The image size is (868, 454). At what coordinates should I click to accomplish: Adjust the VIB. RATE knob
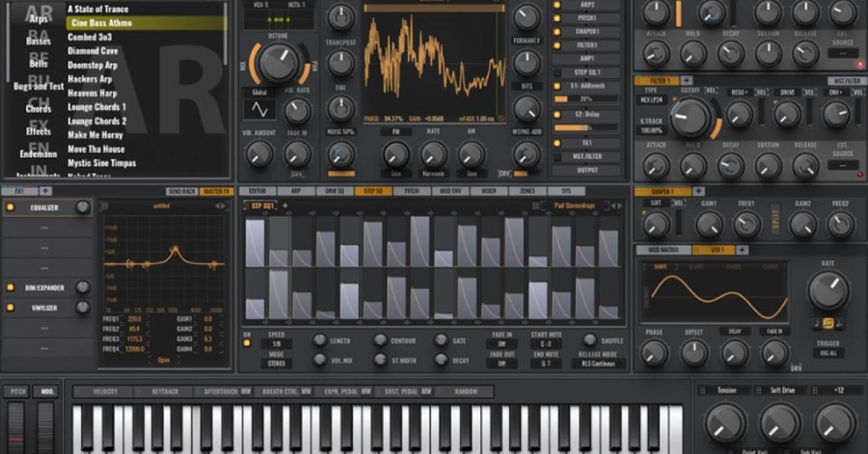(297, 111)
